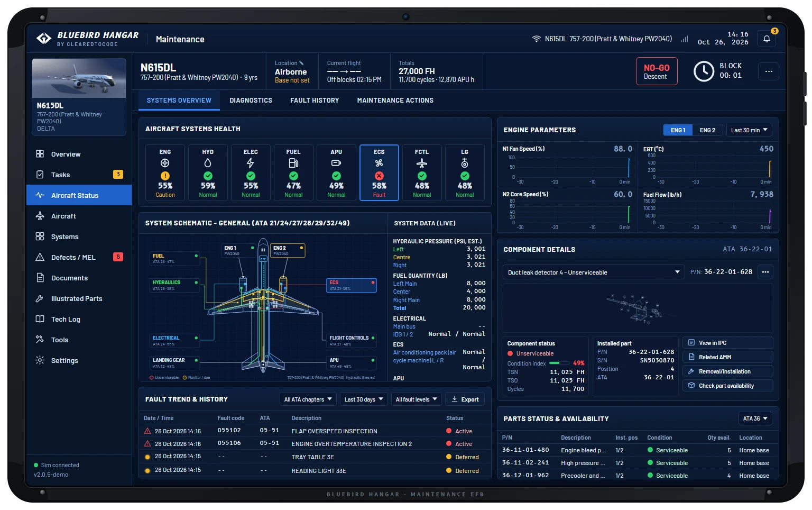812x510 pixels.
Task: Select ENG 2 block in schematic
Action: 288,250
